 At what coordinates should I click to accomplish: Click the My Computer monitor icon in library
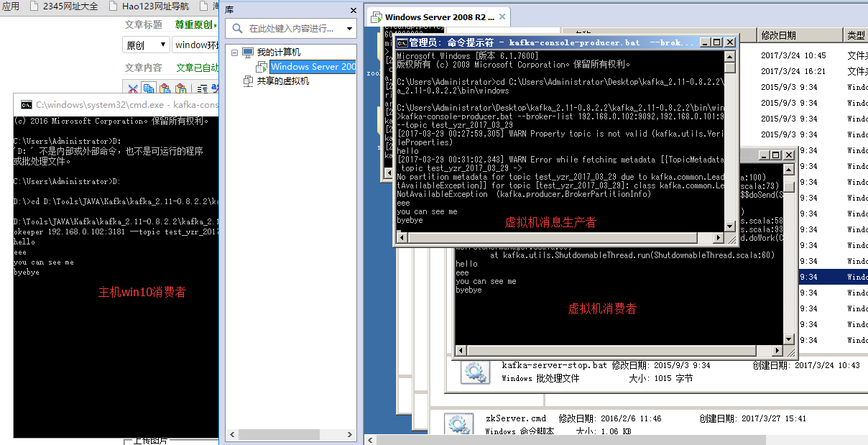click(248, 52)
